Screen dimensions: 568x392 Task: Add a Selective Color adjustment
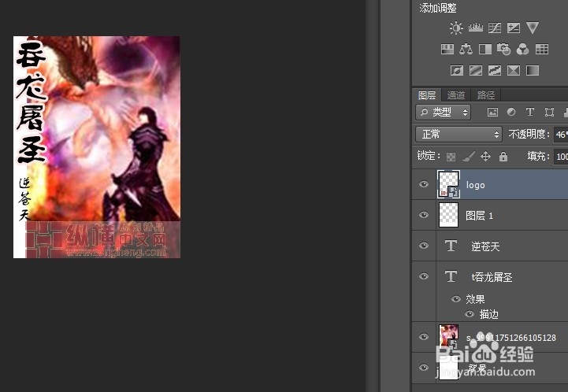click(514, 70)
